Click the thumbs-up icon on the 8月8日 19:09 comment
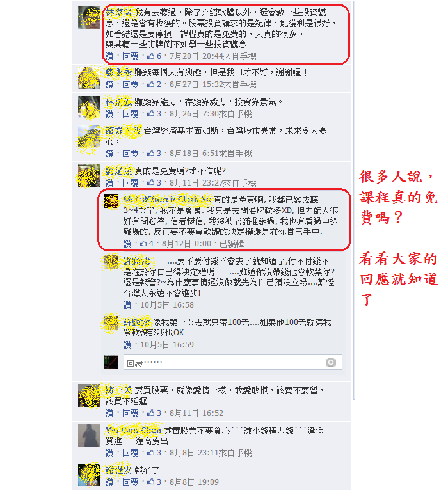 point(151,482)
